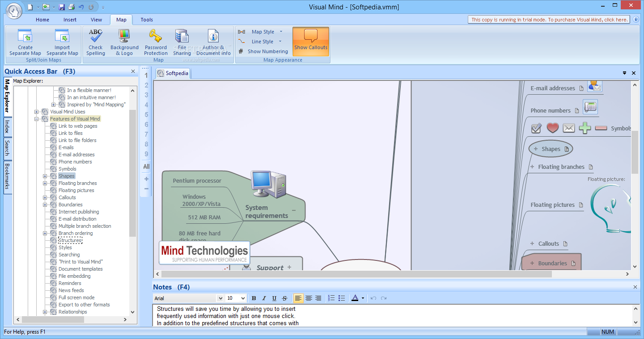
Task: Open the Search side tab
Action: pos(7,148)
